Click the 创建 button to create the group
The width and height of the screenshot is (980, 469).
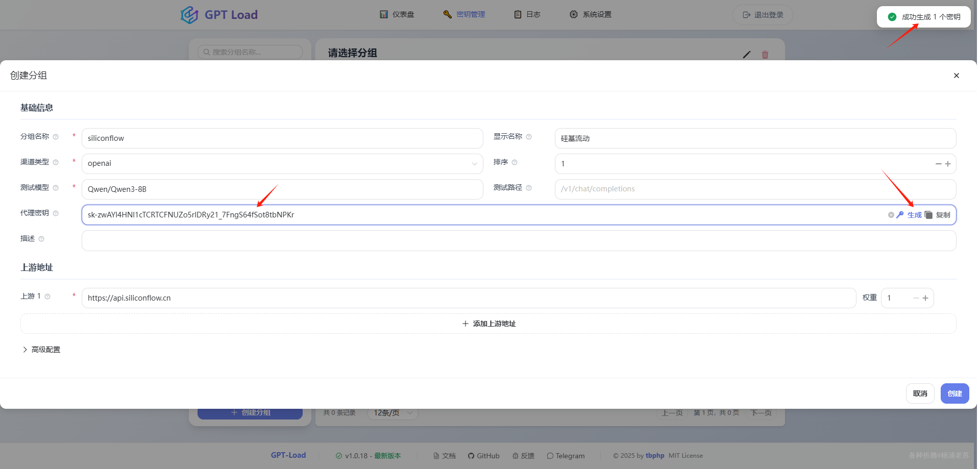[x=954, y=393]
